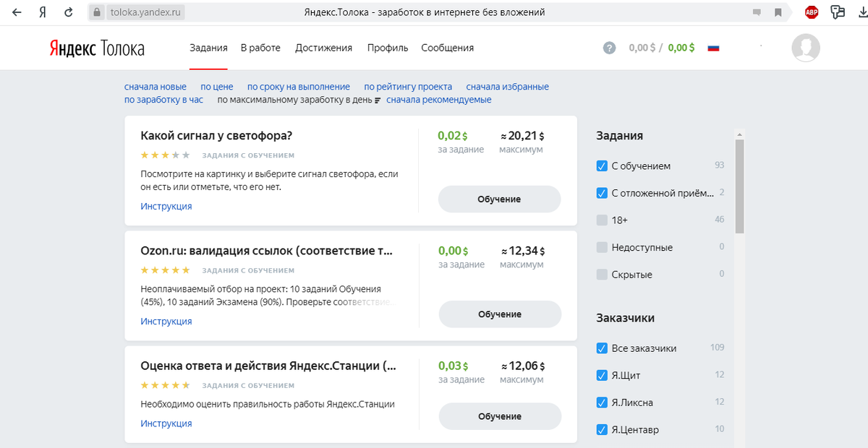This screenshot has width=868, height=448.
Task: Click the maximum '≈12,34 $' value
Action: pos(523,251)
